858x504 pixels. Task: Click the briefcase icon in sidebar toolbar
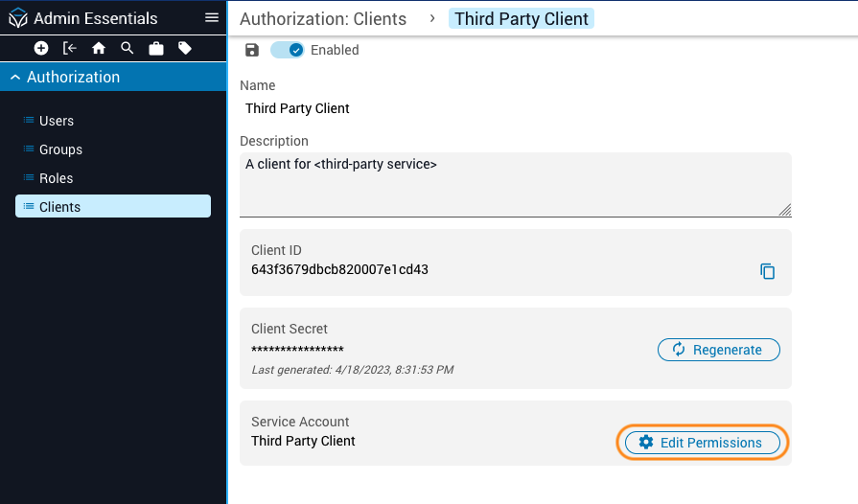[x=155, y=48]
